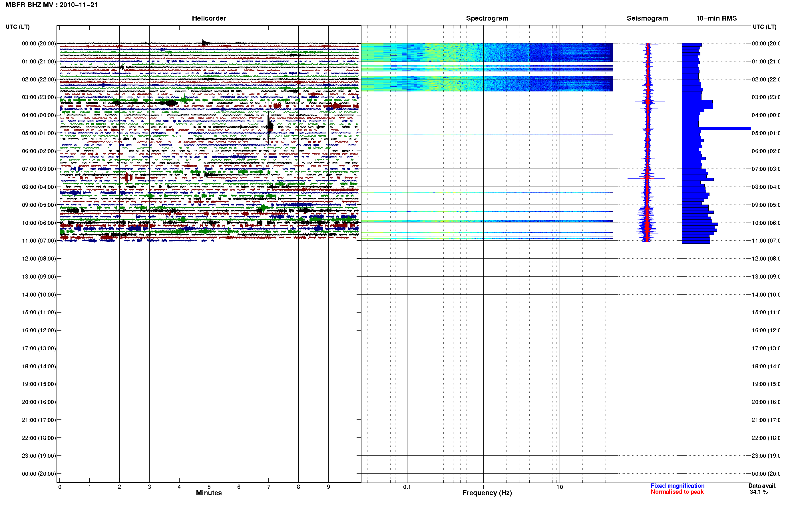Viewport: 812px width, 508px height.
Task: Click the left '03:00 (23:00)' time label
Action: (39, 97)
